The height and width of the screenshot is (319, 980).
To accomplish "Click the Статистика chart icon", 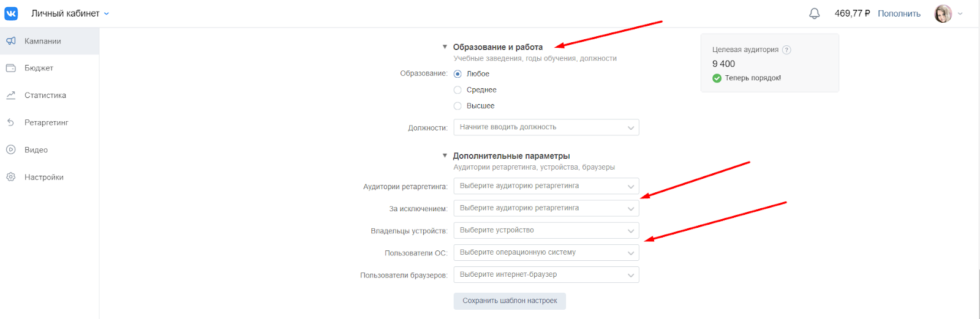I will click(11, 96).
